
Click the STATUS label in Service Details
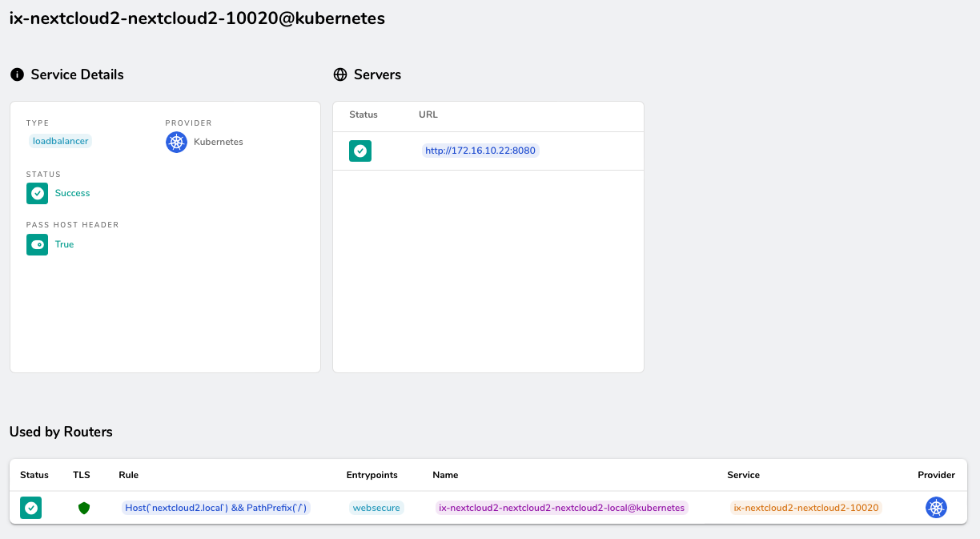click(43, 175)
